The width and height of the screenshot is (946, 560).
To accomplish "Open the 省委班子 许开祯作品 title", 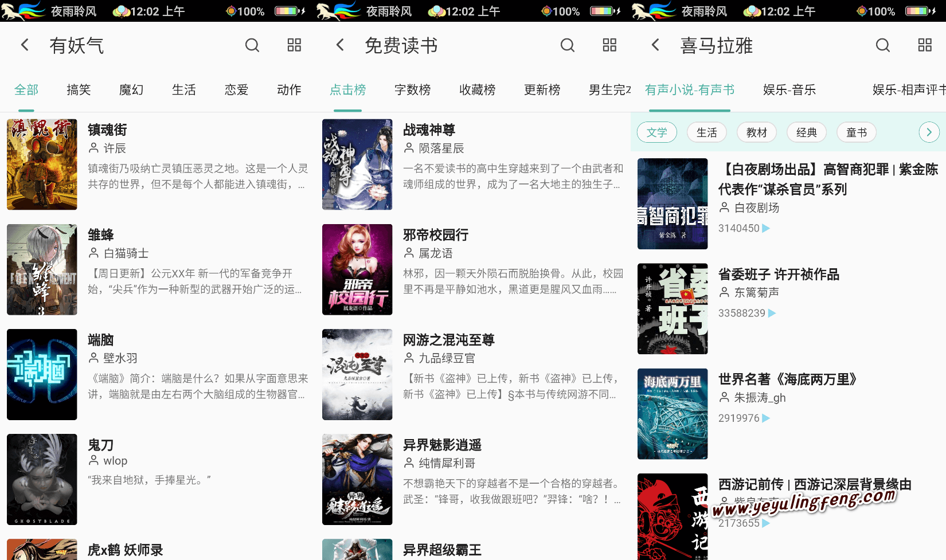I will [x=779, y=275].
